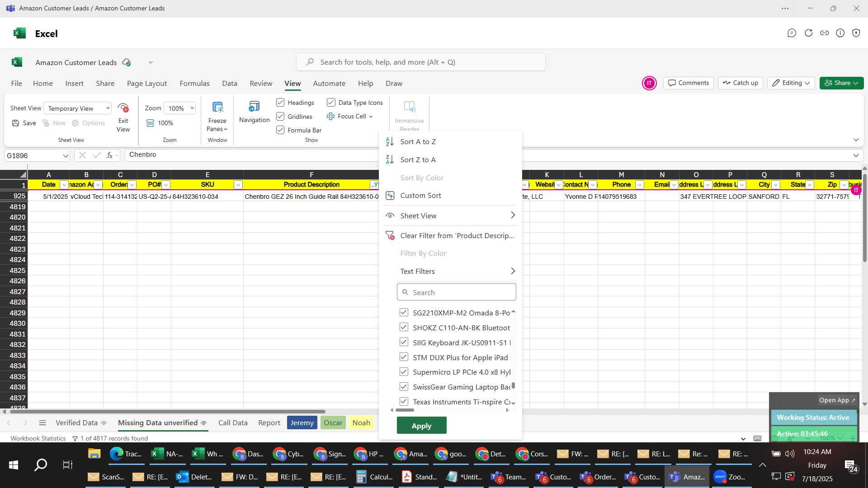Open the Name Box dropdown
This screenshot has width=868, height=488.
pyautogui.click(x=66, y=155)
